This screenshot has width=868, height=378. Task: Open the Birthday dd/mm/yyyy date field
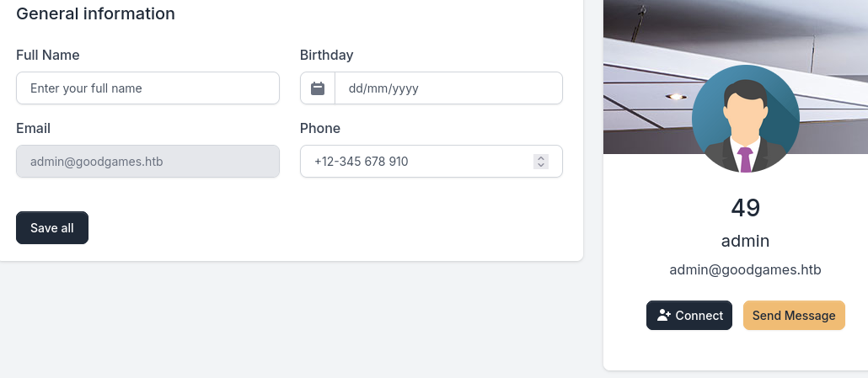point(448,88)
